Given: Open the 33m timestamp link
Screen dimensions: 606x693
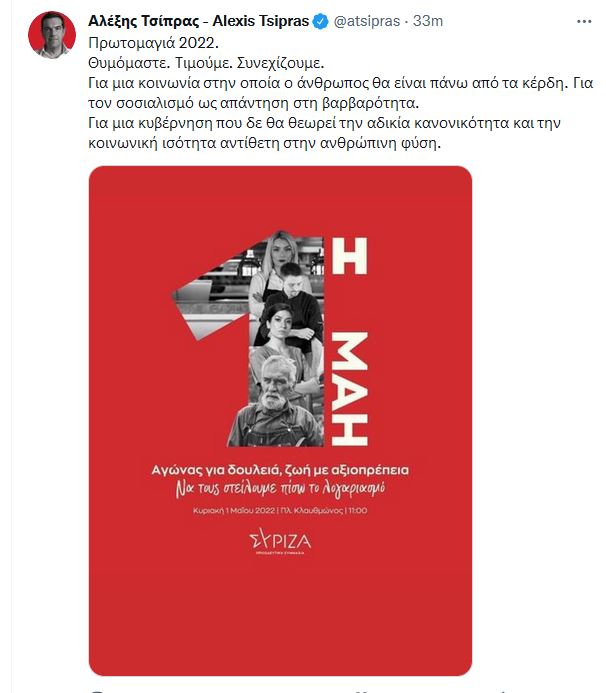Looking at the screenshot, I should 428,21.
